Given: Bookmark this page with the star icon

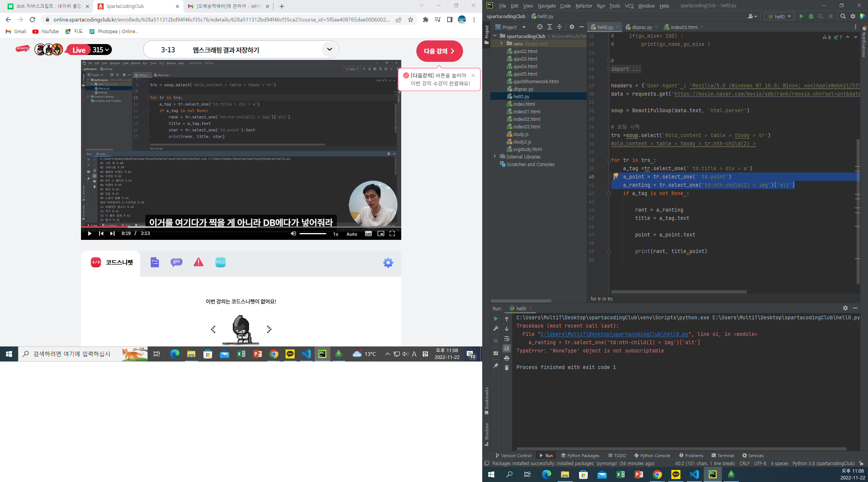Looking at the screenshot, I should click(x=411, y=20).
